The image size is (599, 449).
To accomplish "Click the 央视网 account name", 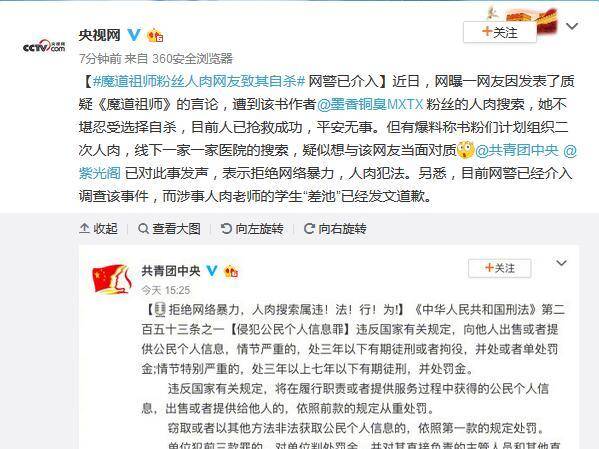I will click(x=99, y=35).
